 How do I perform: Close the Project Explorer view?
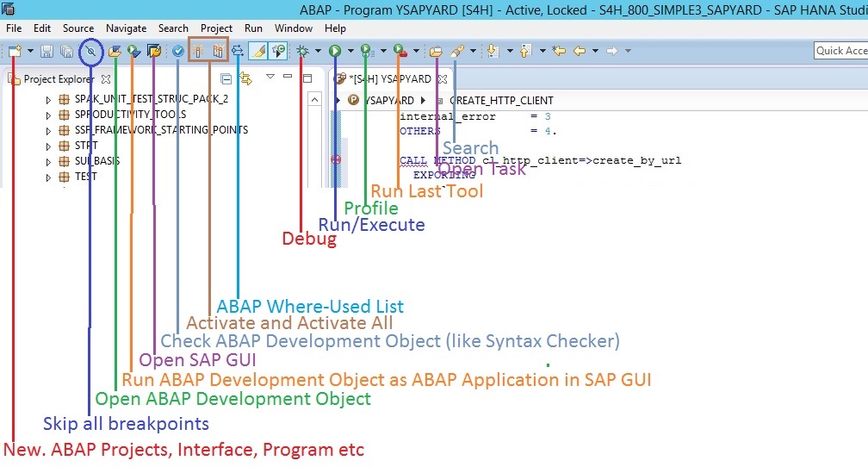point(106,79)
